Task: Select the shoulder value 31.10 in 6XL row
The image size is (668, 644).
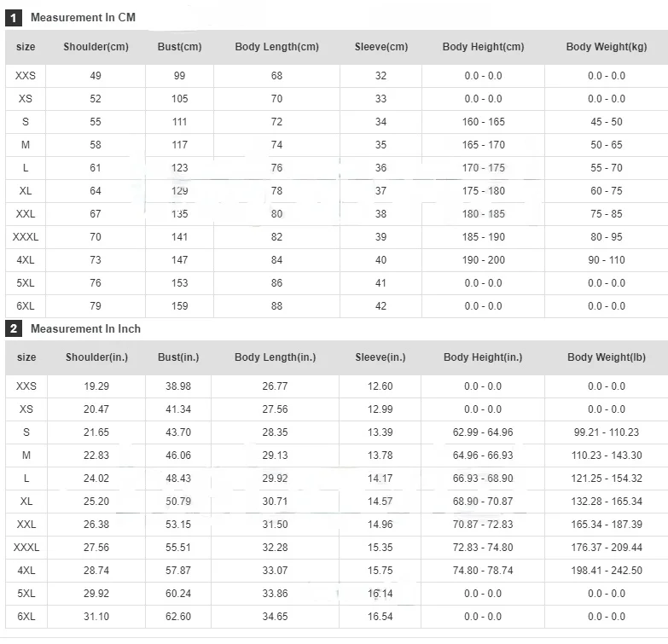Action: click(x=96, y=617)
